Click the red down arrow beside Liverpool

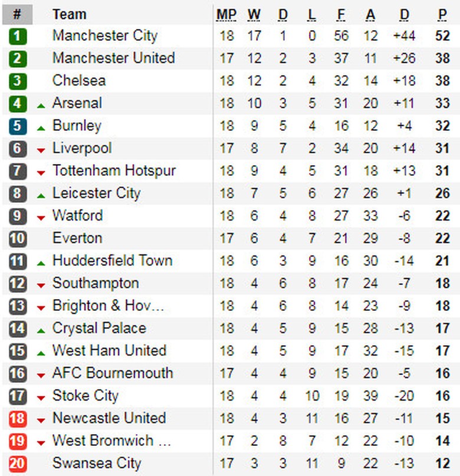click(41, 150)
